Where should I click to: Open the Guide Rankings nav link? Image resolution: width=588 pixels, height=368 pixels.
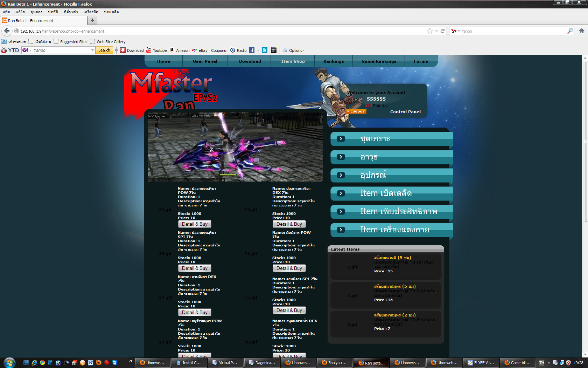click(x=379, y=61)
